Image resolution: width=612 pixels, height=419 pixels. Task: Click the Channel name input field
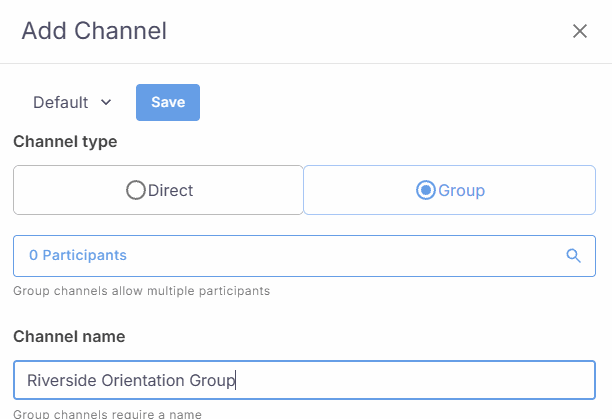click(304, 380)
